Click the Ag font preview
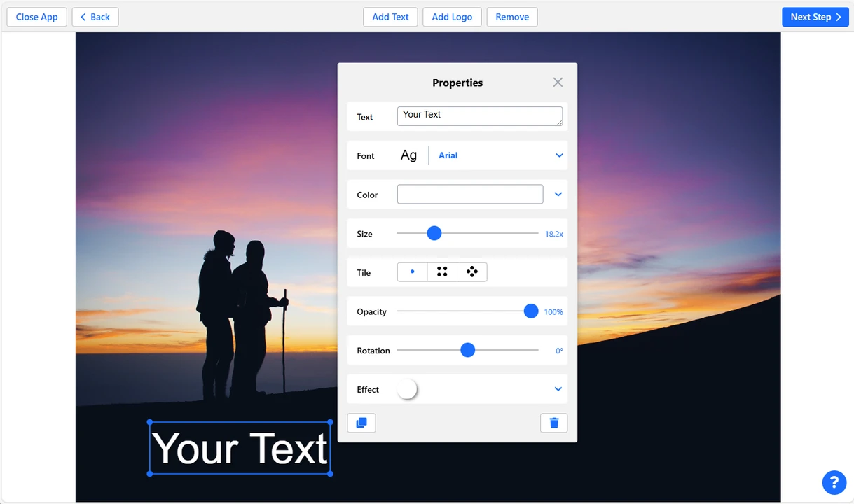The width and height of the screenshot is (854, 504). [x=408, y=155]
